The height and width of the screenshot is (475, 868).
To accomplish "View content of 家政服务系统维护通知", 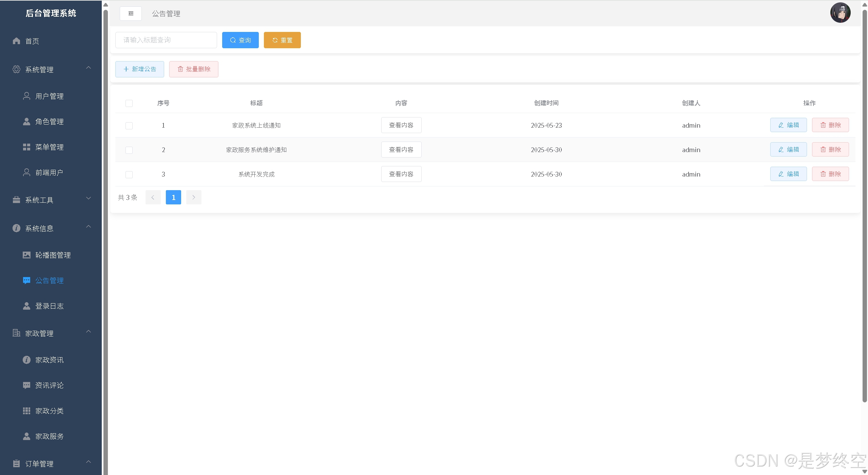I will coord(401,150).
